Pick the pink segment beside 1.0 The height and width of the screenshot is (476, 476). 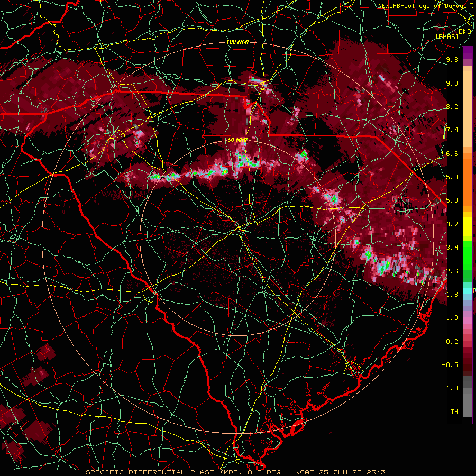point(467,320)
